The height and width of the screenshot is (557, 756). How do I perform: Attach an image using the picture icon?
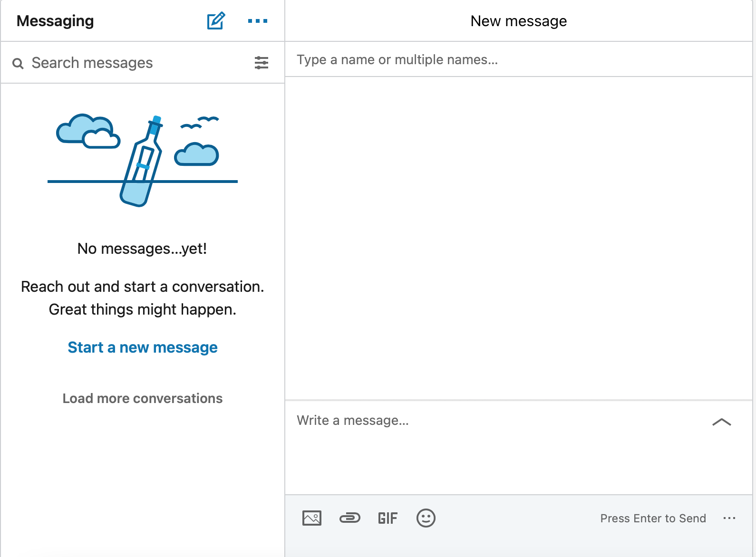312,518
